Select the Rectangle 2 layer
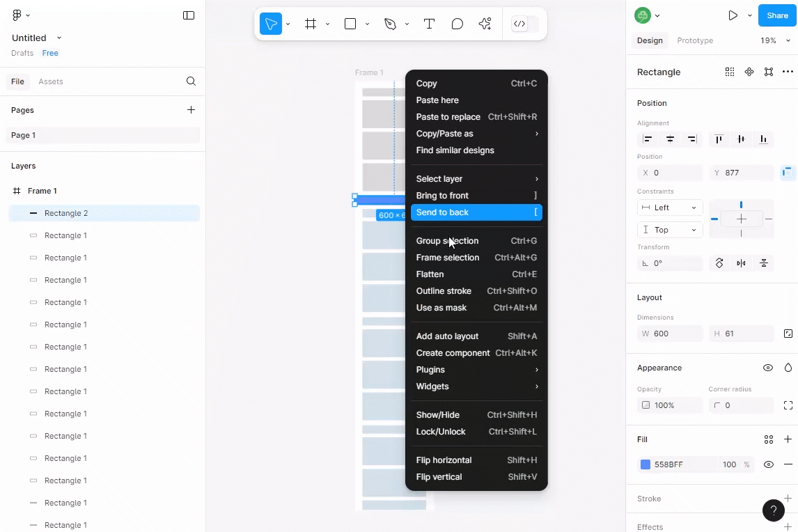Viewport: 798px width, 532px height. click(104, 213)
